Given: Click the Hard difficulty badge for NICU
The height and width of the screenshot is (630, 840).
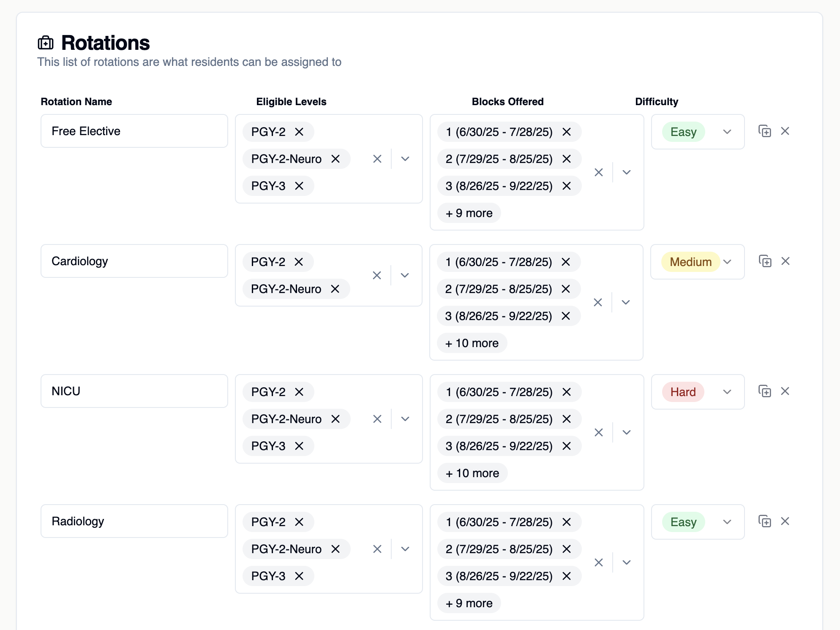Looking at the screenshot, I should 683,392.
